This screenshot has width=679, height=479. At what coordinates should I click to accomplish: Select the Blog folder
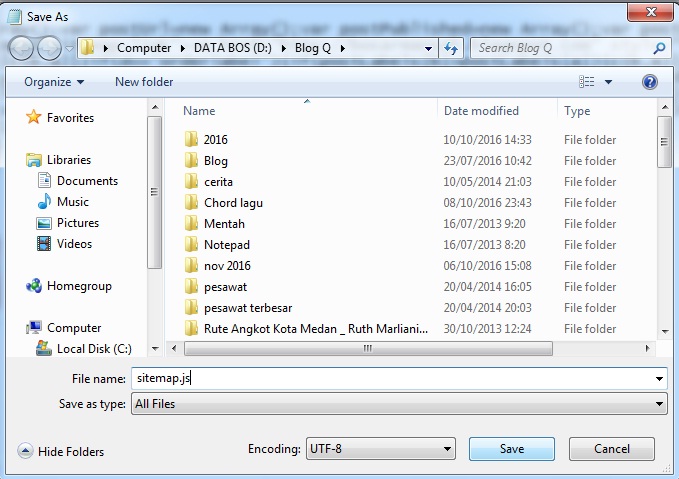[x=216, y=161]
